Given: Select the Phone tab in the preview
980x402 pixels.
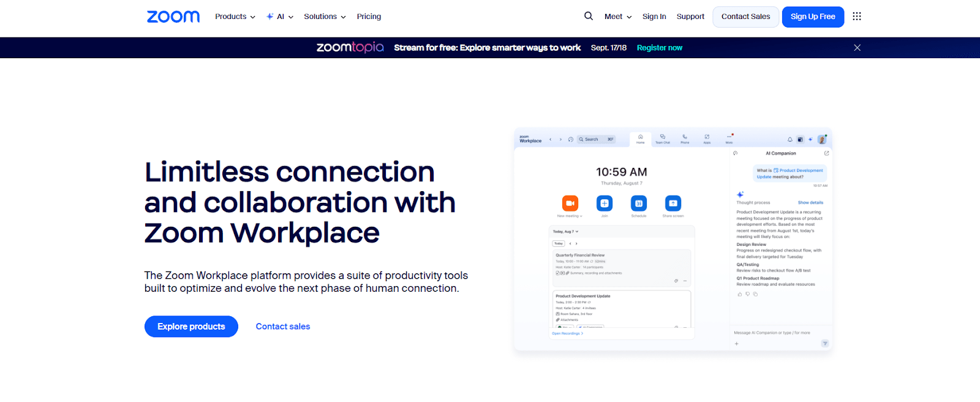Looking at the screenshot, I should tap(685, 139).
